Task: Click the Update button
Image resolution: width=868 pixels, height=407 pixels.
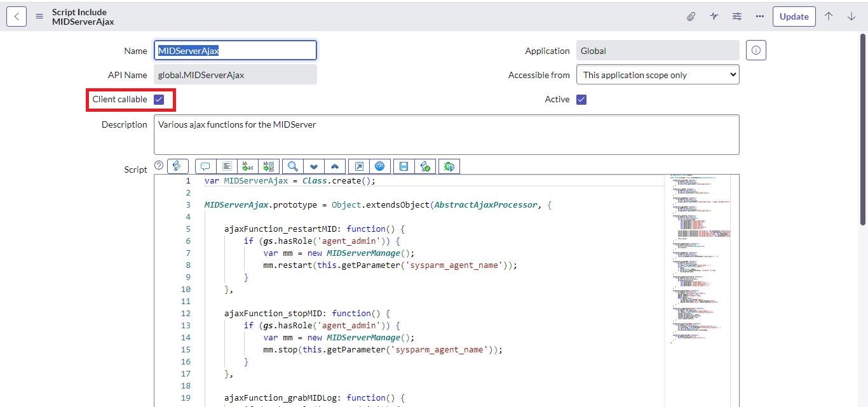Action: click(x=794, y=17)
